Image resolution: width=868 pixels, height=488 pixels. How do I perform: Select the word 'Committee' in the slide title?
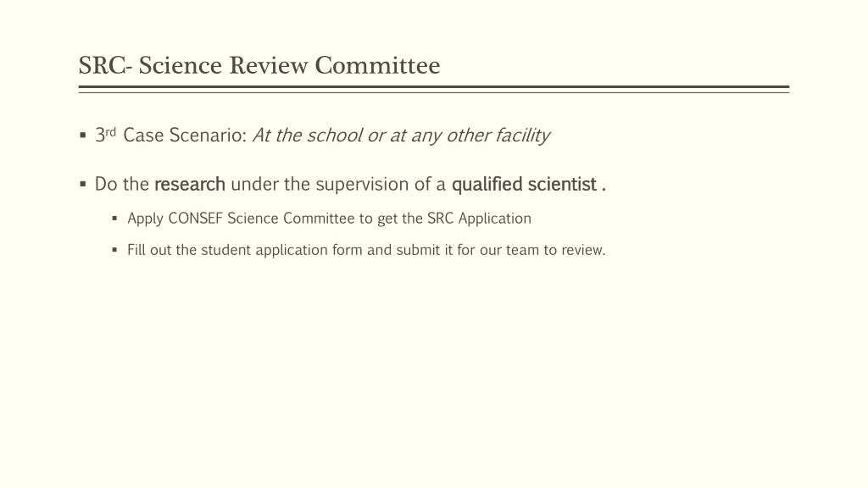(377, 66)
